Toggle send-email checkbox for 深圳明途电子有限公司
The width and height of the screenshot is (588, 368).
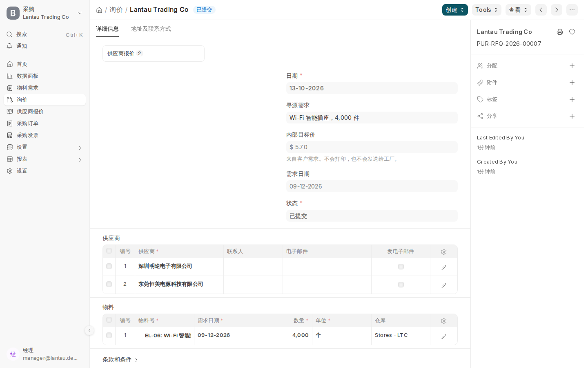tap(401, 267)
